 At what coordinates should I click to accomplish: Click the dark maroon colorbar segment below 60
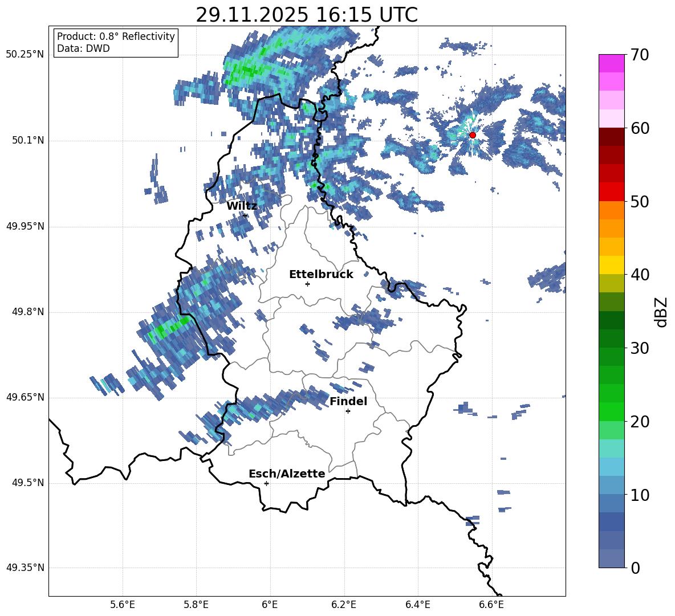pos(612,137)
